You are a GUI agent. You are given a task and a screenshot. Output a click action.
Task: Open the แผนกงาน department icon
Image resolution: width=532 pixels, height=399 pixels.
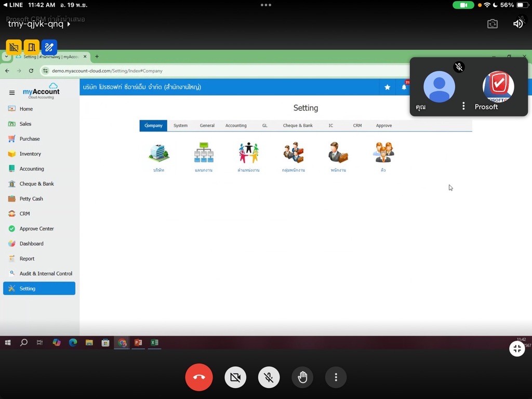204,153
